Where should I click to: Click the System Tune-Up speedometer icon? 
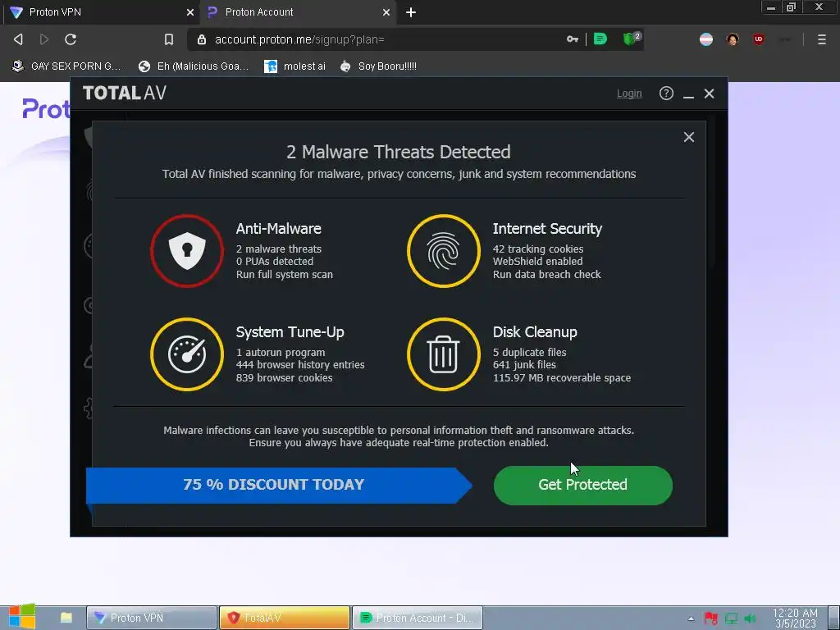tap(187, 354)
